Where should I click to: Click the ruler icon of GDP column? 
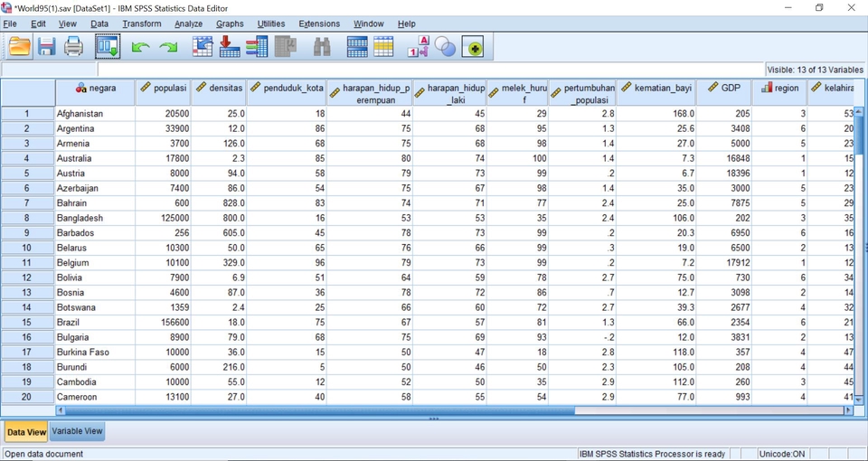tap(713, 87)
